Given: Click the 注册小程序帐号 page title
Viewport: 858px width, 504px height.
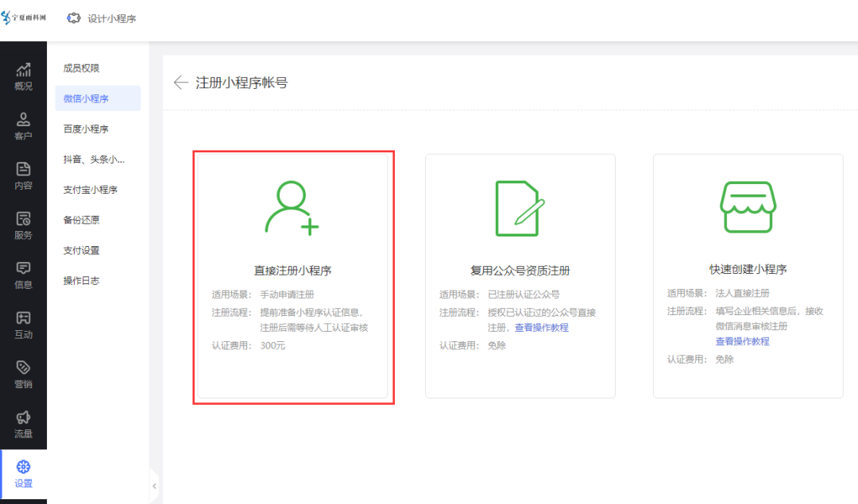Looking at the screenshot, I should tap(242, 83).
